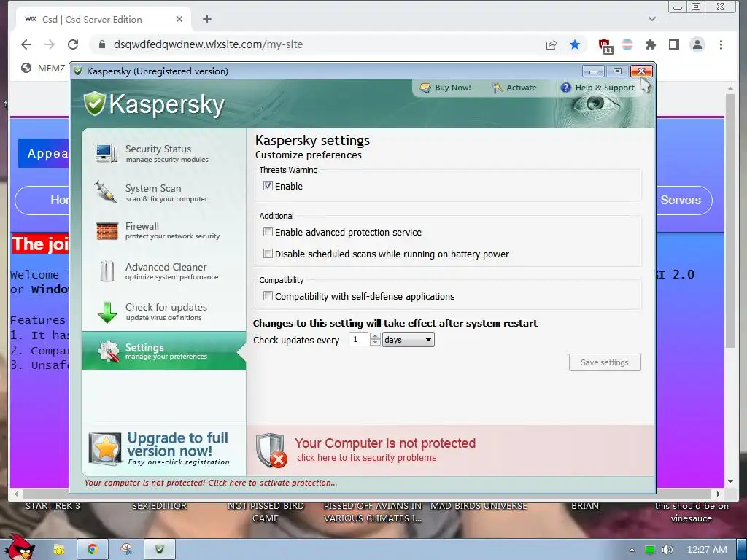
Task: Click the share page icon in address bar
Action: point(551,44)
